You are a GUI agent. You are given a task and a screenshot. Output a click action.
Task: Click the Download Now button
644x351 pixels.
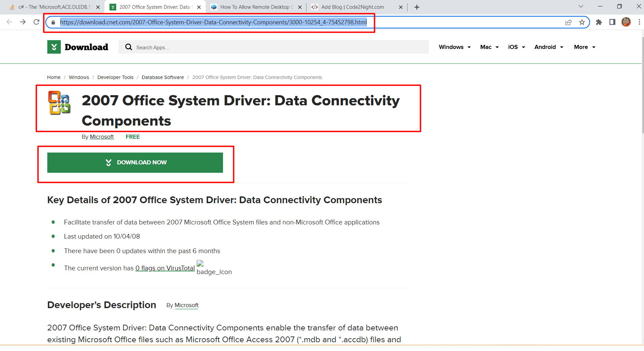tap(135, 162)
